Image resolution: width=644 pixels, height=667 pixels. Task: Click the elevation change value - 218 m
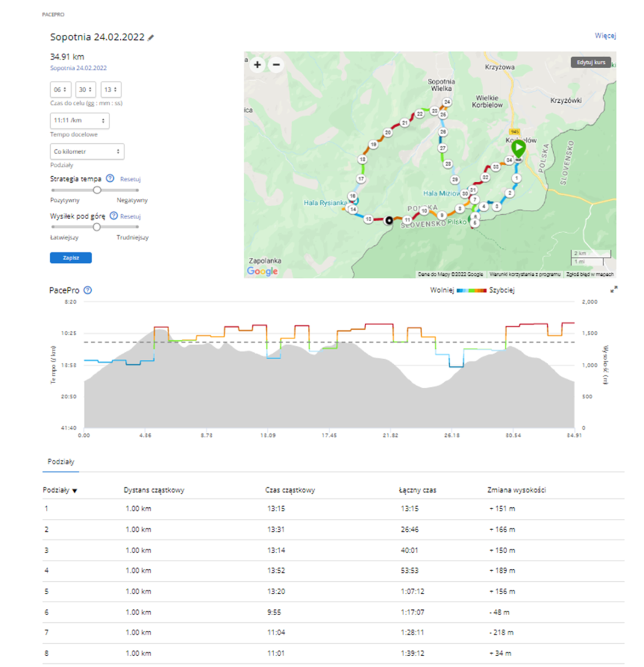pyautogui.click(x=501, y=633)
